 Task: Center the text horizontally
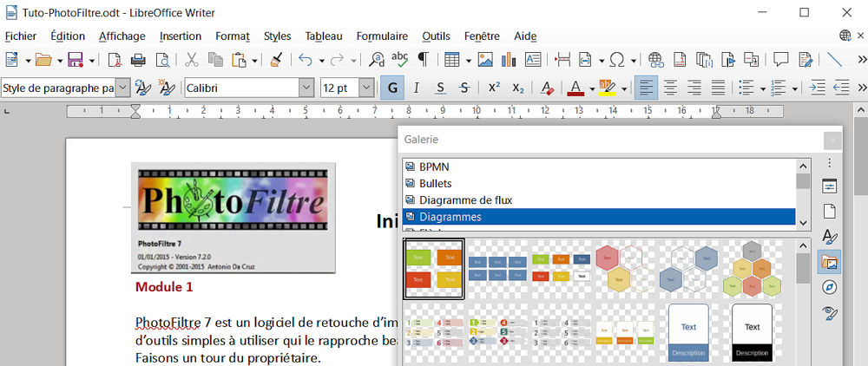(x=670, y=88)
